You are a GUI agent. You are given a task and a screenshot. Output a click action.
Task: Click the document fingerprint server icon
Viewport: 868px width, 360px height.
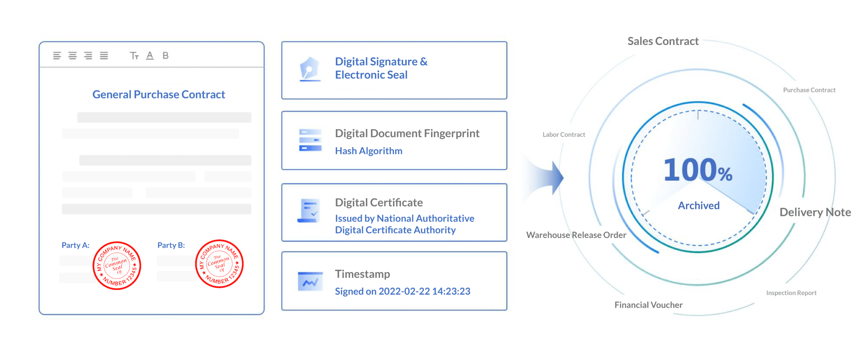coord(310,140)
